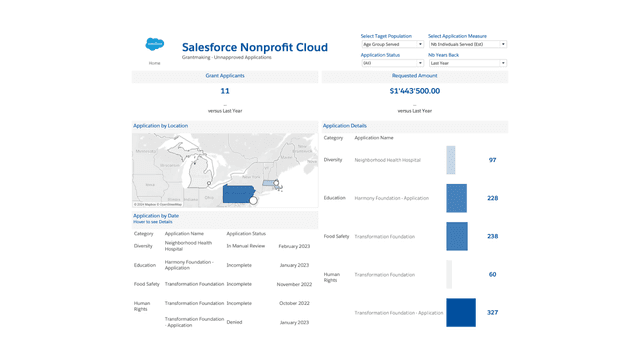Screen dimensions: 640x363
Task: Select the bar valued 327
Action: 461,312
